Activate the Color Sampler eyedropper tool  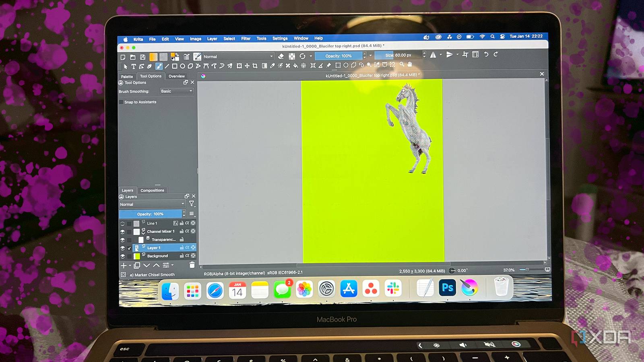(x=272, y=66)
